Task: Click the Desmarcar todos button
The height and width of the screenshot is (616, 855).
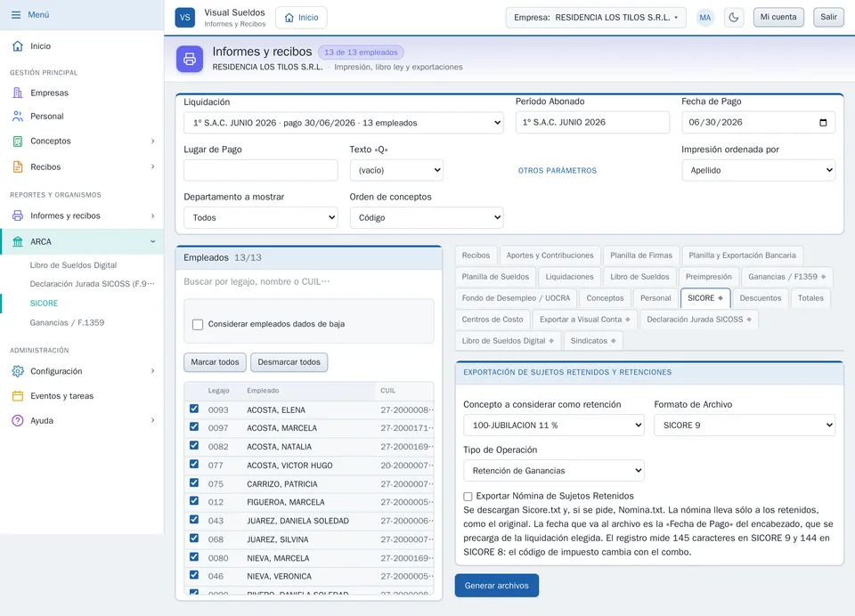Action: coord(289,362)
